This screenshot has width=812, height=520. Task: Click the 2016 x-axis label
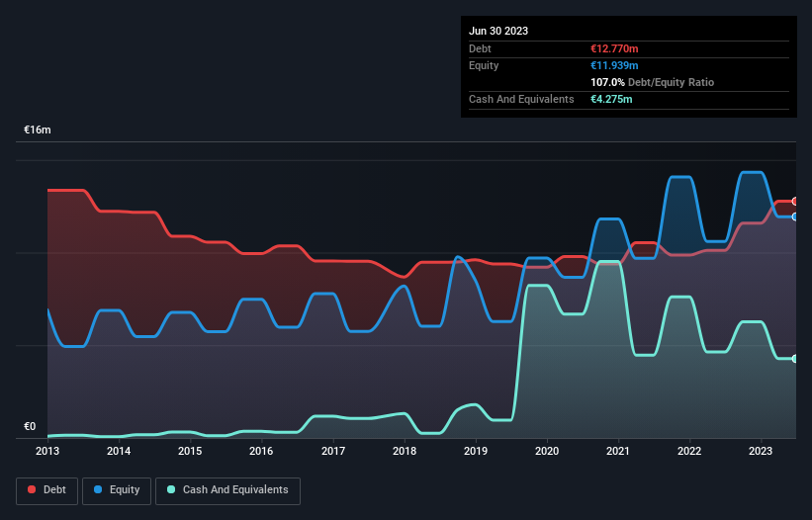pyautogui.click(x=261, y=451)
